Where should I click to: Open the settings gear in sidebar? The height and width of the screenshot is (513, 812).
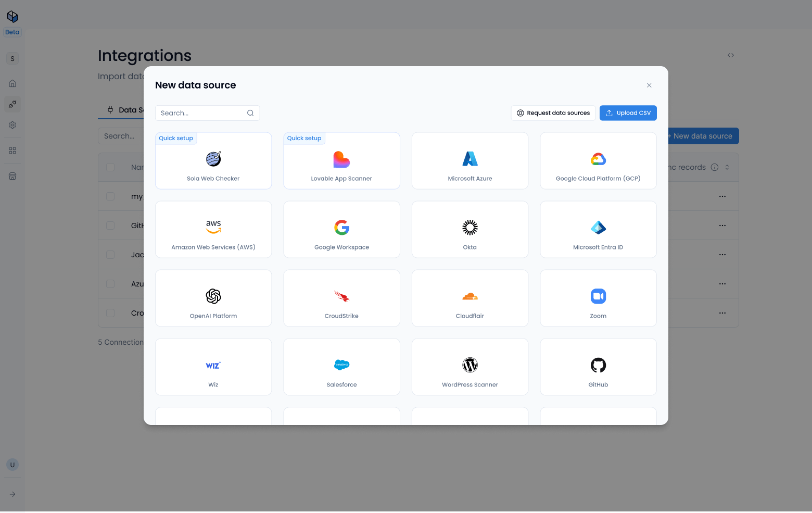[x=12, y=125]
